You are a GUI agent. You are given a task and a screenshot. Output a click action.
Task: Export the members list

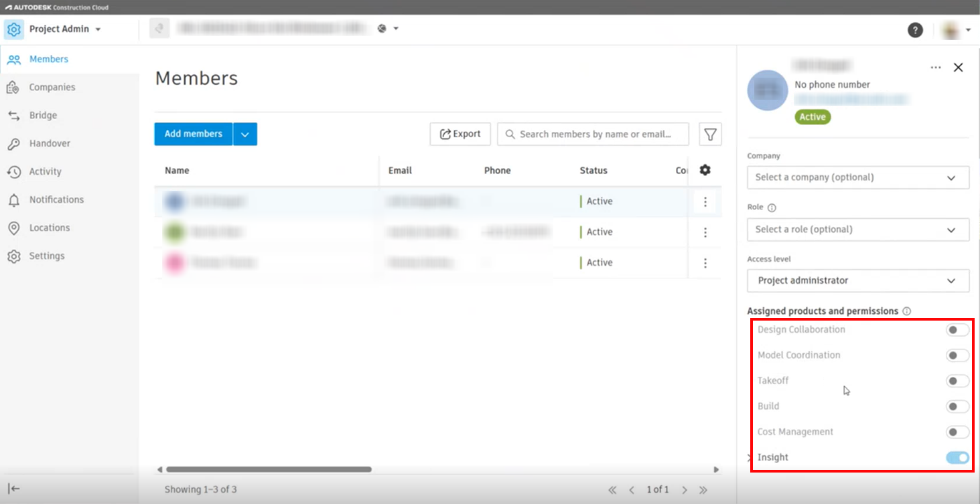[460, 134]
